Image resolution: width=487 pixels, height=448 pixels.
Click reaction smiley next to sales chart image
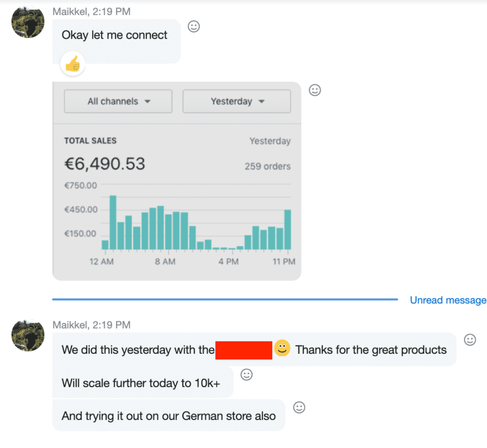(x=315, y=90)
